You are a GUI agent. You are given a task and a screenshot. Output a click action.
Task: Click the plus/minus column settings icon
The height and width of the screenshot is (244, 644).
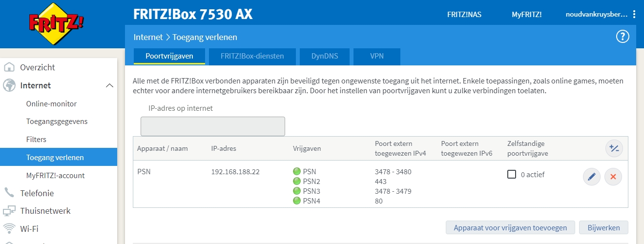coord(614,148)
